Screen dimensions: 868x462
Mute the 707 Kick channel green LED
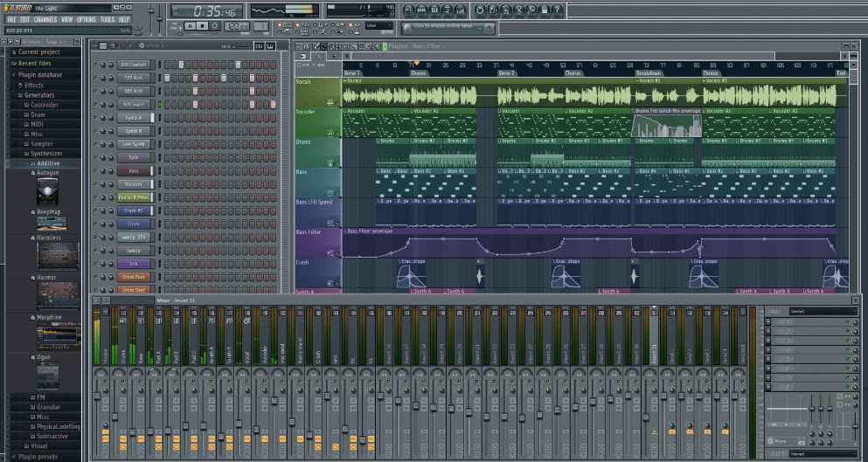click(x=95, y=78)
